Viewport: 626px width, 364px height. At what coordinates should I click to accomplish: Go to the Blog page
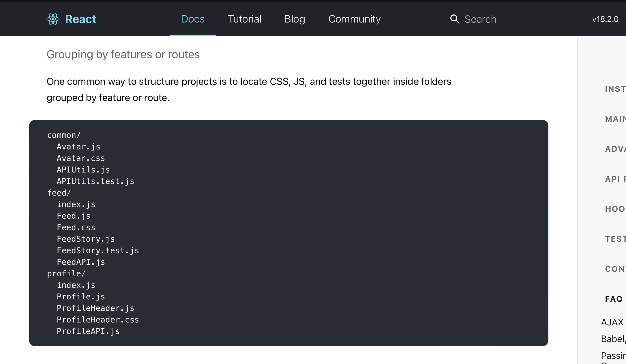pyautogui.click(x=295, y=19)
